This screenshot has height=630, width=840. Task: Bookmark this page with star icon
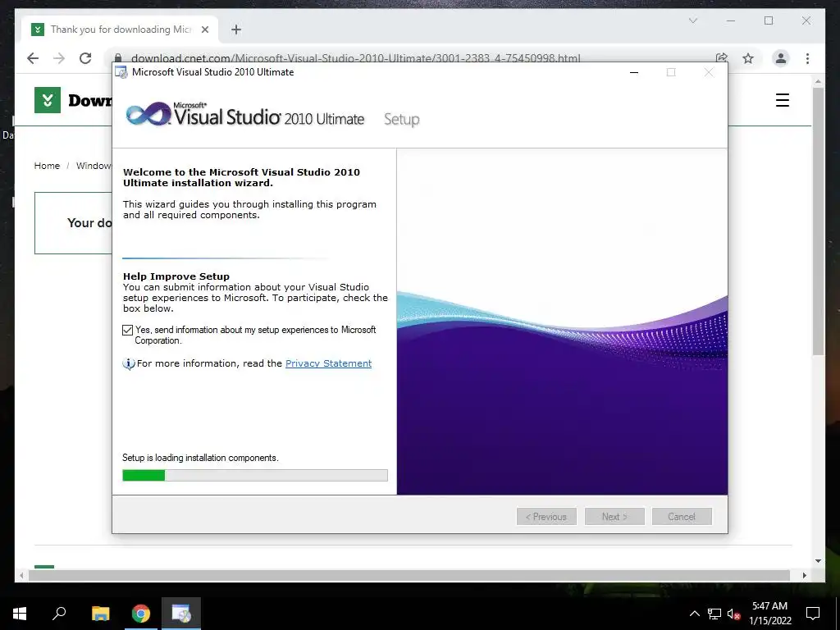point(748,58)
